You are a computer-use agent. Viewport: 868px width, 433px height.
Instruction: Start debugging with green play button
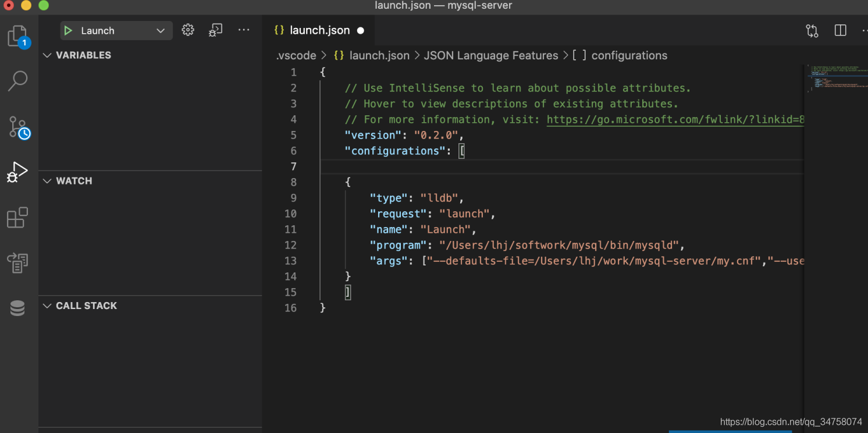tap(69, 31)
